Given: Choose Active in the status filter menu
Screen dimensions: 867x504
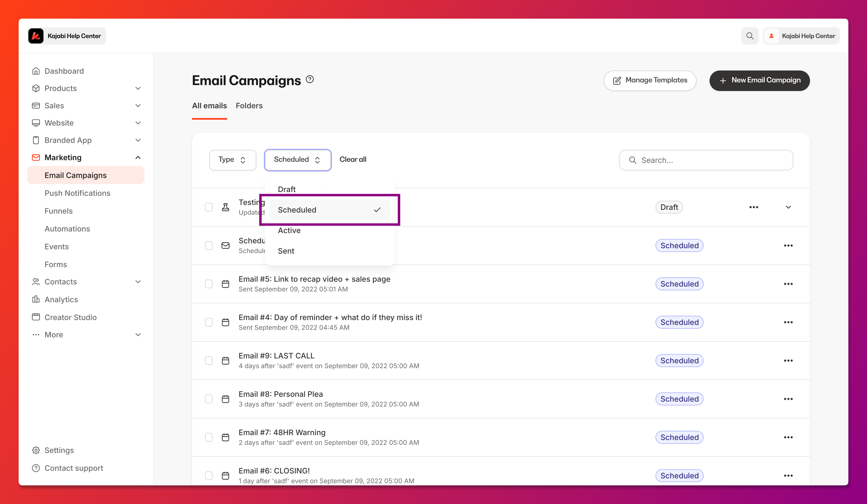Looking at the screenshot, I should [x=330, y=230].
